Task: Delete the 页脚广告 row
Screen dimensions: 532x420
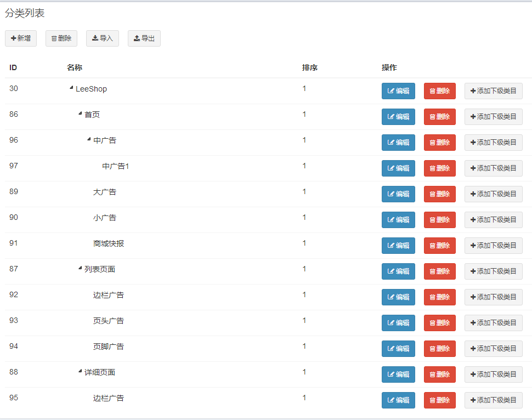Action: pos(440,349)
